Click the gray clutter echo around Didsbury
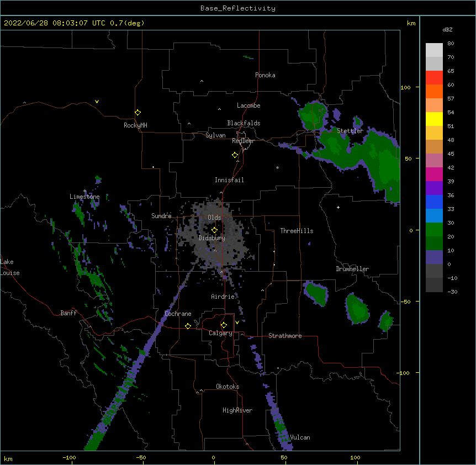Screen dimensions: 476x465 [214, 234]
